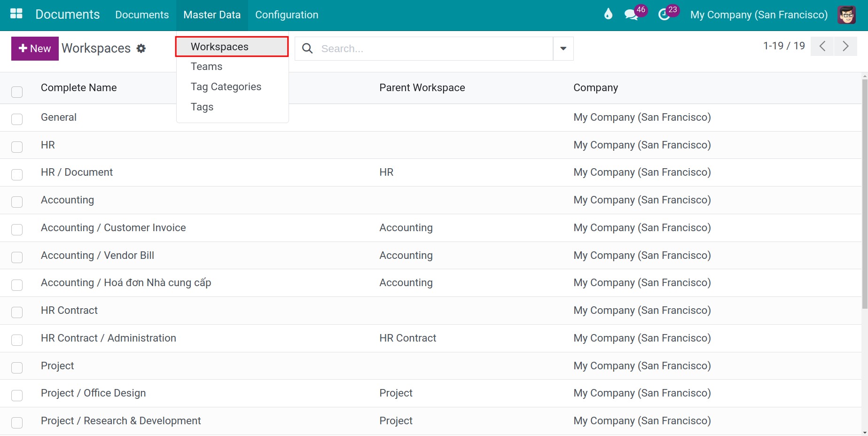Select Workspaces in the Master Data dropdown

pyautogui.click(x=232, y=47)
